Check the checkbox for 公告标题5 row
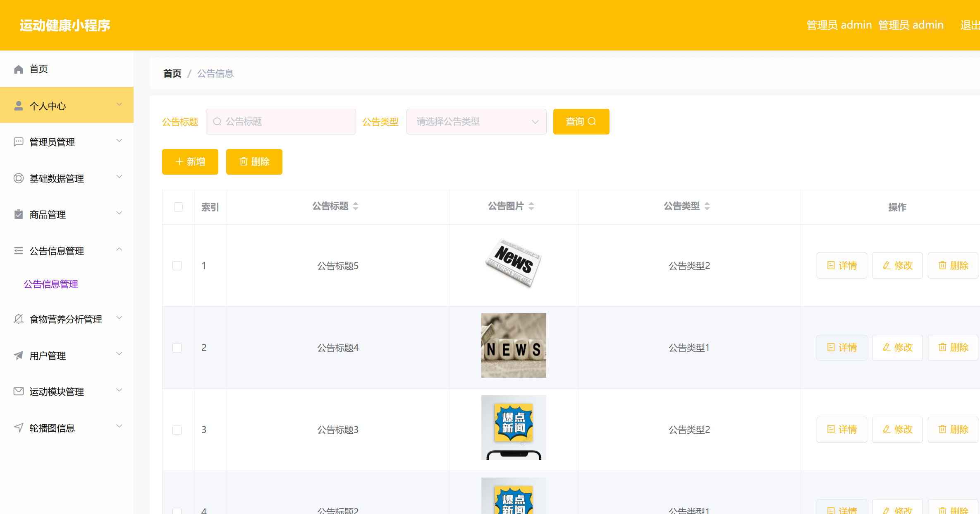This screenshot has width=980, height=514. click(177, 265)
